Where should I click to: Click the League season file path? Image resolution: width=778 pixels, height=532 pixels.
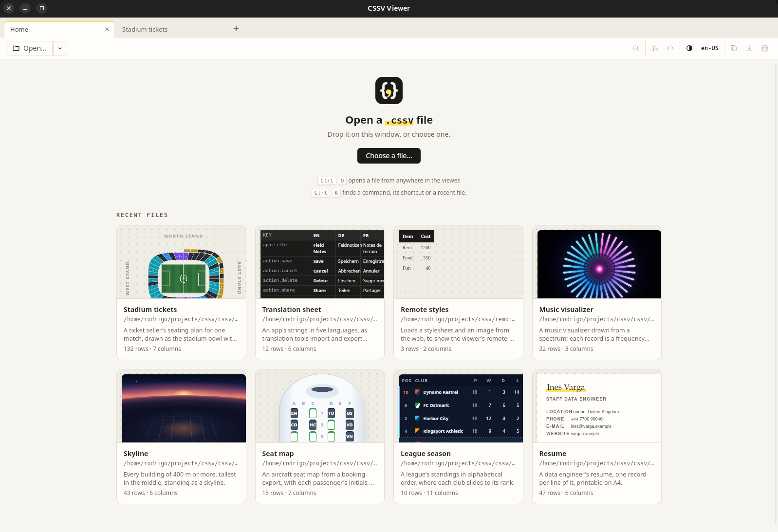458,463
